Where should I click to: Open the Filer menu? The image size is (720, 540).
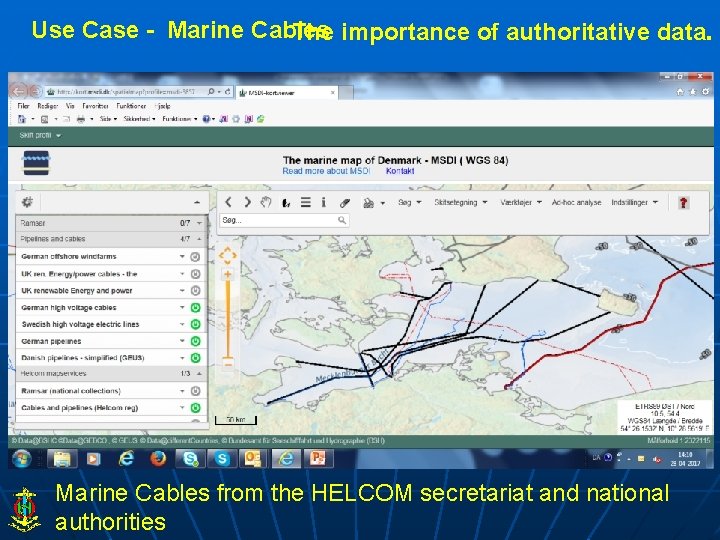tap(23, 106)
